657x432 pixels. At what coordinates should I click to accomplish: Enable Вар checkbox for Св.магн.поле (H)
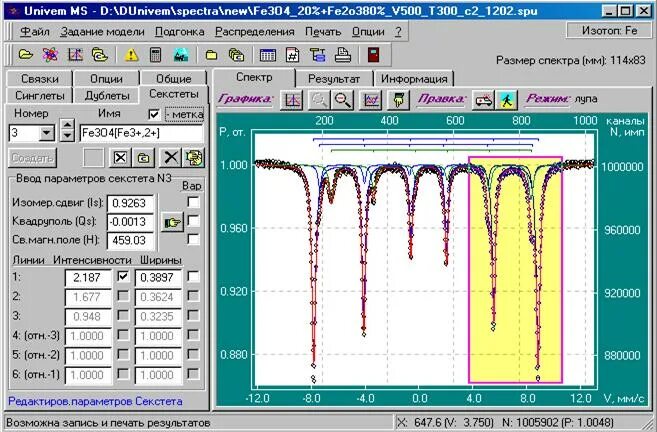coord(193,239)
